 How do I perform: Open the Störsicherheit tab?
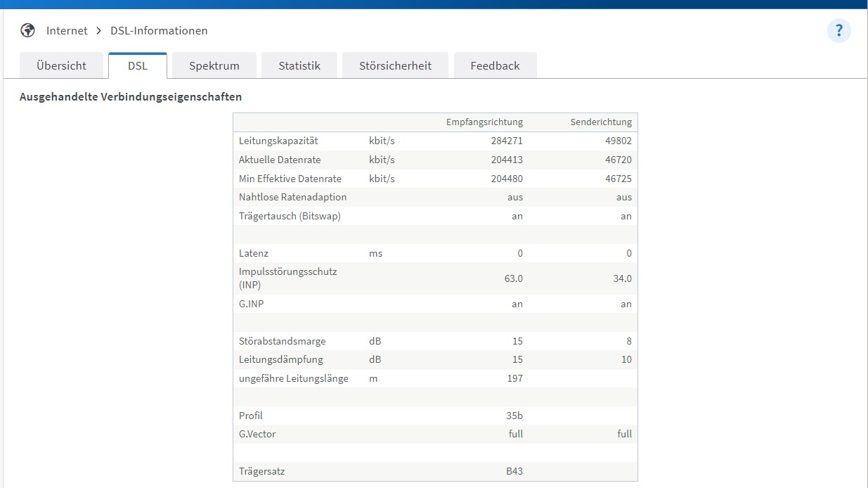[x=395, y=65]
